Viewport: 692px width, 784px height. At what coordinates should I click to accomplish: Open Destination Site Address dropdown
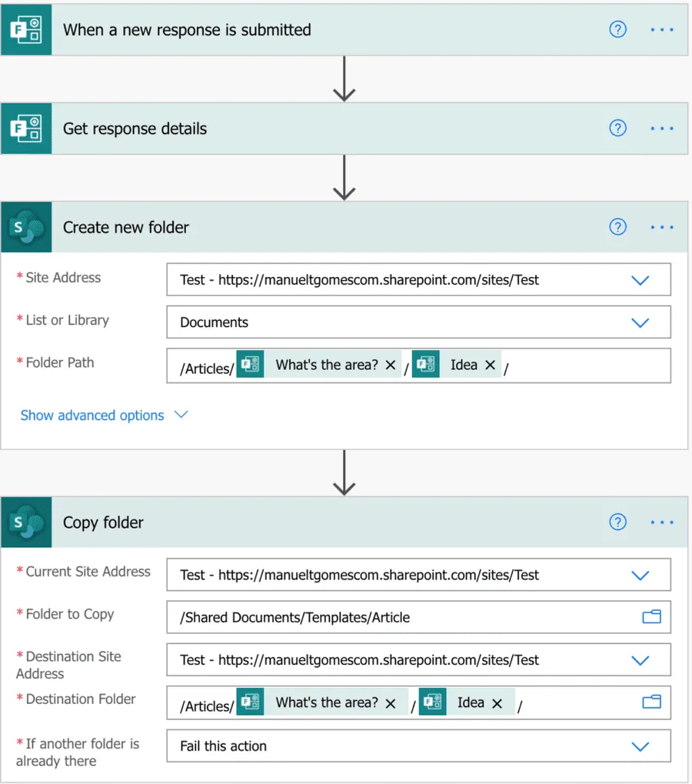(640, 660)
